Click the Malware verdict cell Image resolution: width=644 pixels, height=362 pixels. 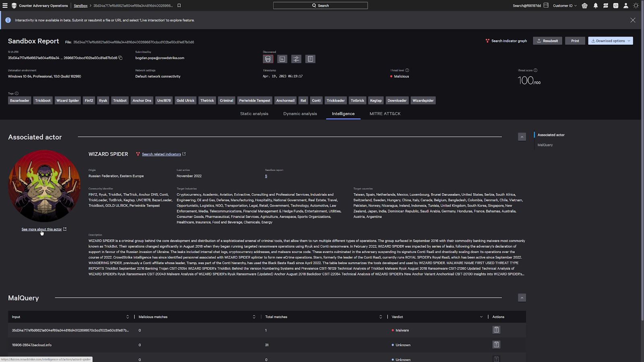coord(400,330)
